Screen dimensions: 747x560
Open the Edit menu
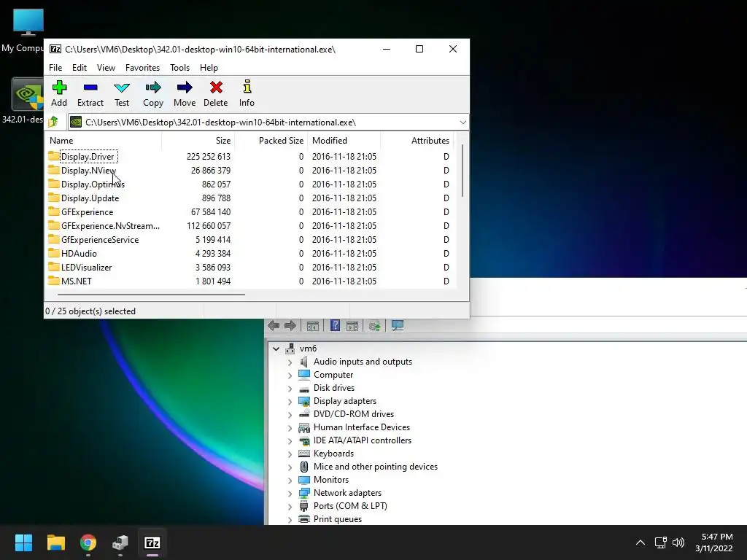(79, 68)
